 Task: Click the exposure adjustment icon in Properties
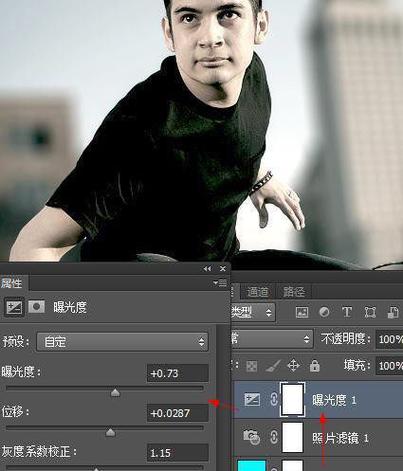tap(14, 307)
